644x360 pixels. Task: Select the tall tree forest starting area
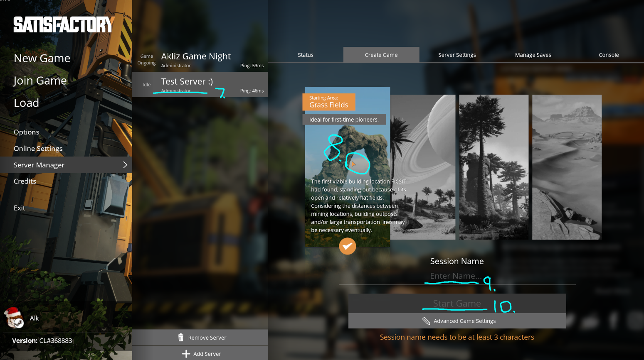point(494,167)
